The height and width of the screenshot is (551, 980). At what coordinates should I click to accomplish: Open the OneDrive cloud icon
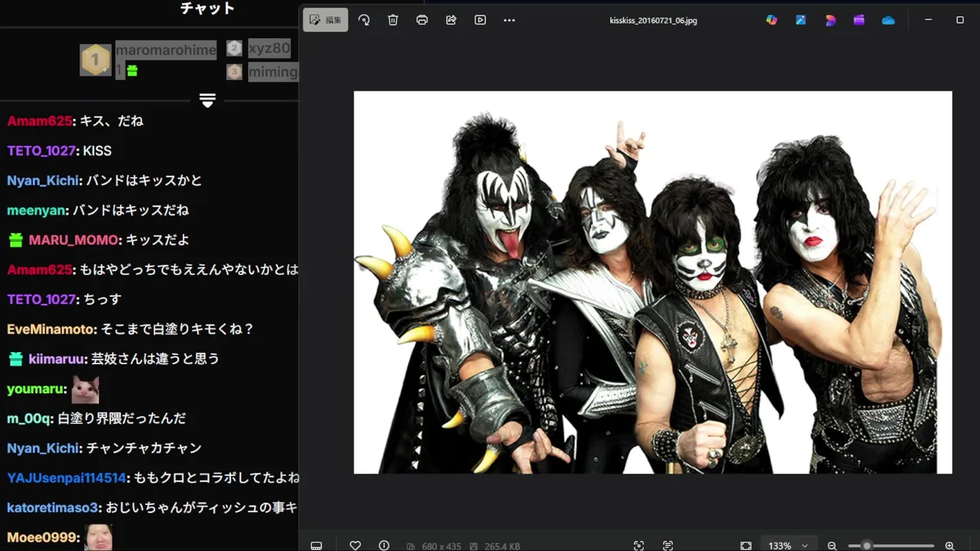coord(888,20)
